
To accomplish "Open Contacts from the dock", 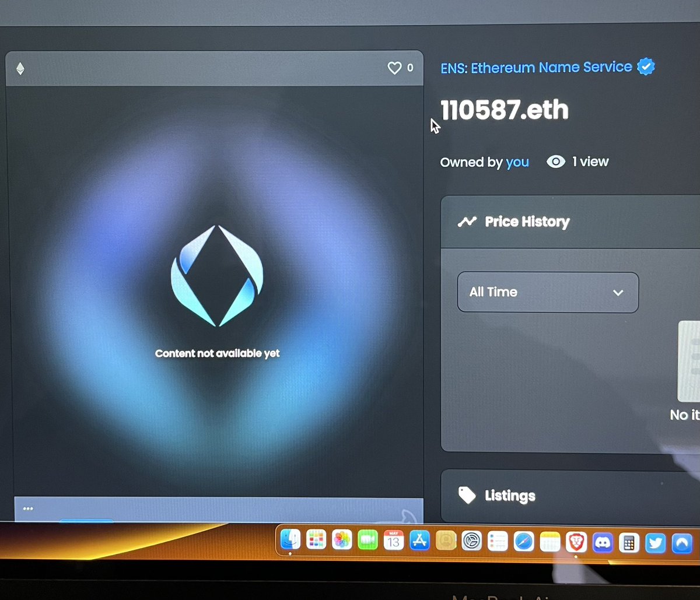I will (x=446, y=542).
